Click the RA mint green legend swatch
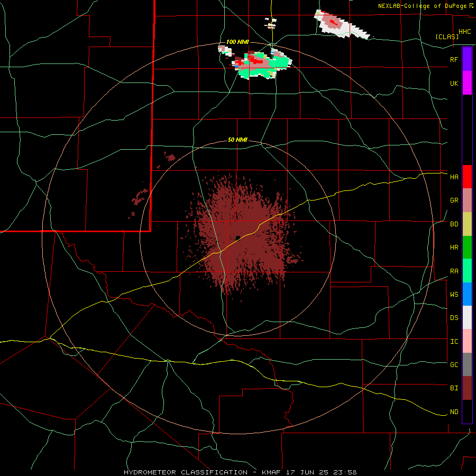 467,271
